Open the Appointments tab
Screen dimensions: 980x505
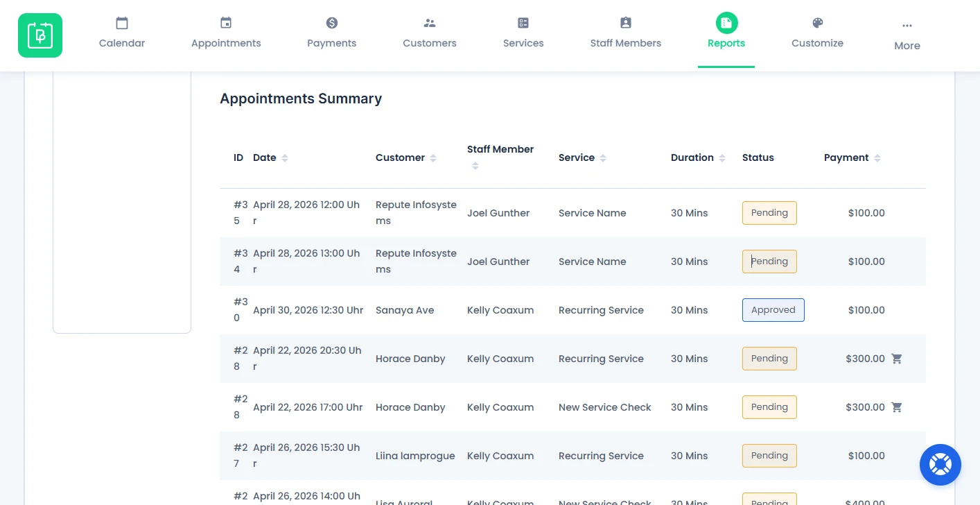click(226, 33)
